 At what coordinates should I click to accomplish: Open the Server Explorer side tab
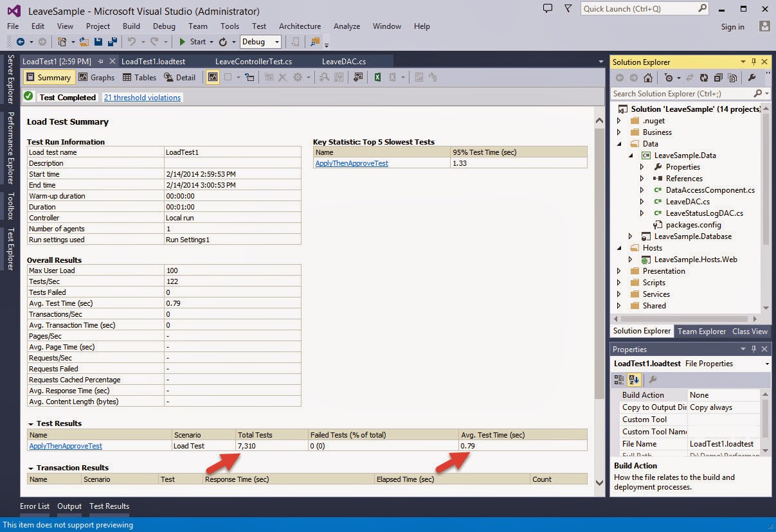pos(10,80)
